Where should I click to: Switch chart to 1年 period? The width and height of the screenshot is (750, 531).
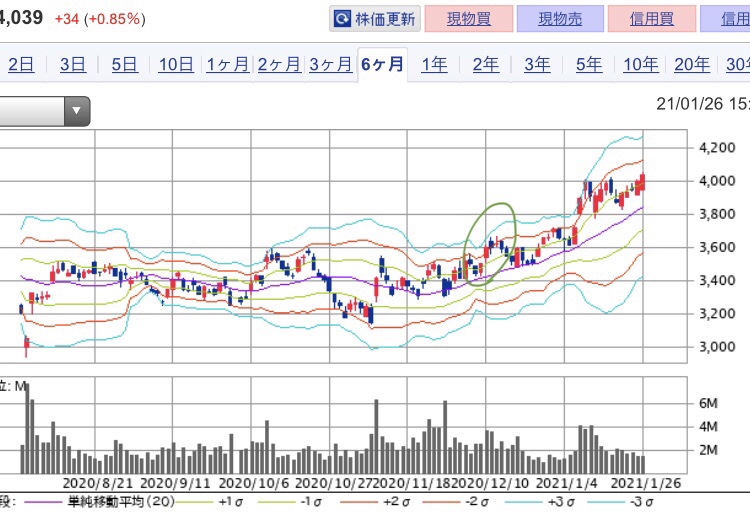[434, 65]
